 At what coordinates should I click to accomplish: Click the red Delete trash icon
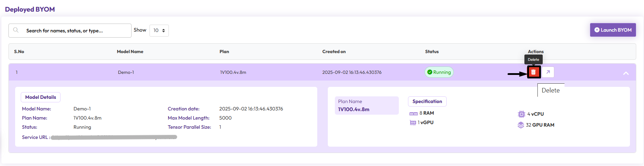pyautogui.click(x=533, y=72)
